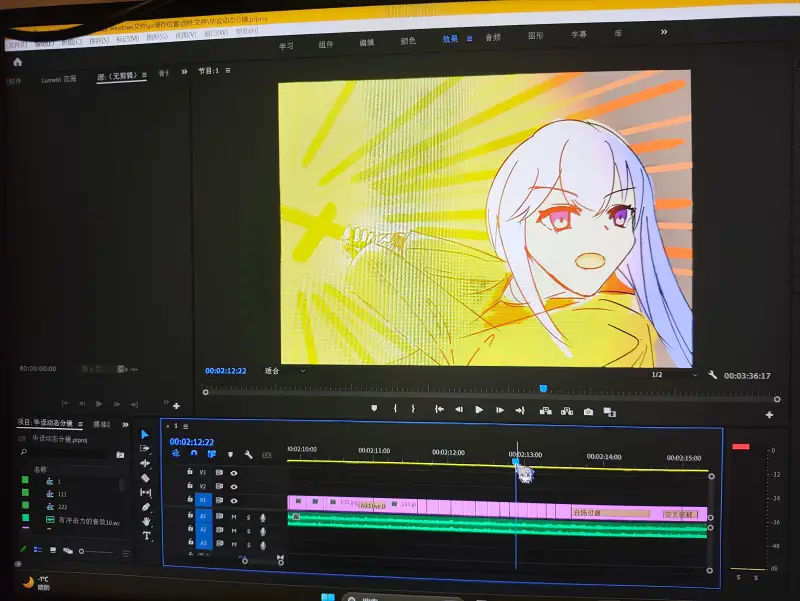Select the Selection tool in the tools panel
800x601 pixels.
pos(145,435)
